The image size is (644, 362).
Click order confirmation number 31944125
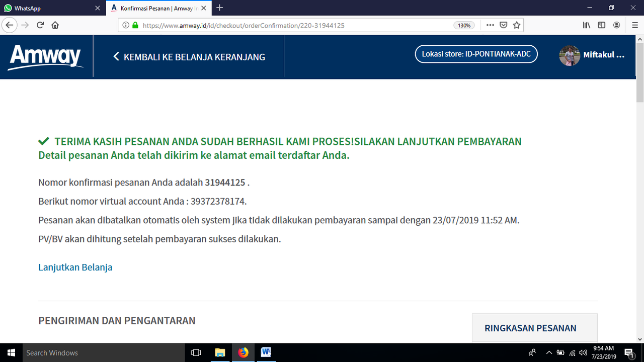[x=225, y=183]
